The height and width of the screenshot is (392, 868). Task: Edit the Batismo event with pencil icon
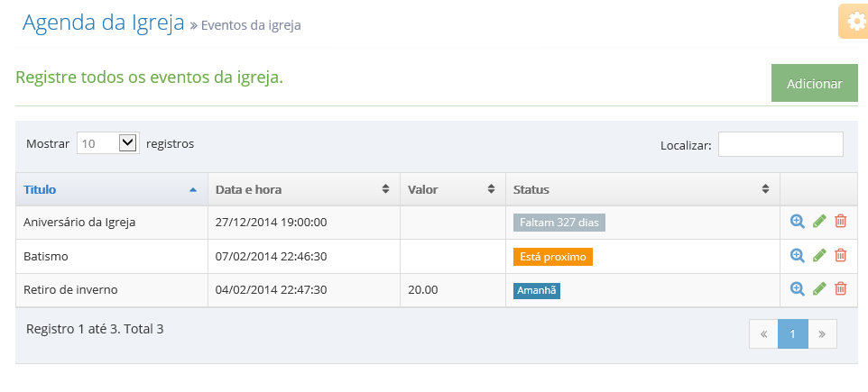point(819,255)
